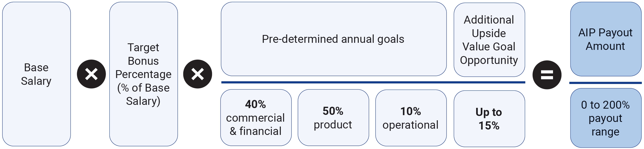644x149 pixels.
Task: Click the multiply icon before annual goals
Action: tap(197, 74)
